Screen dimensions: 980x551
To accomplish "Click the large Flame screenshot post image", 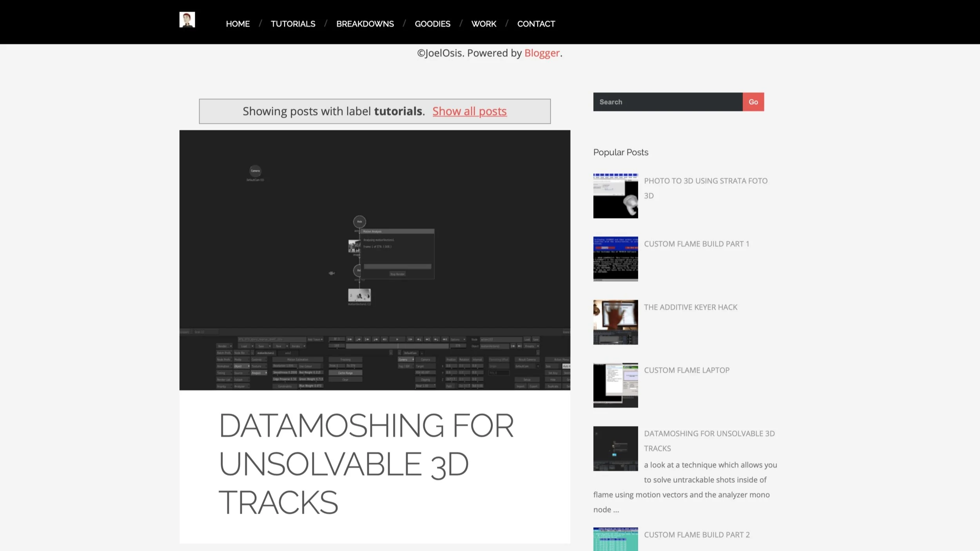I will [375, 260].
